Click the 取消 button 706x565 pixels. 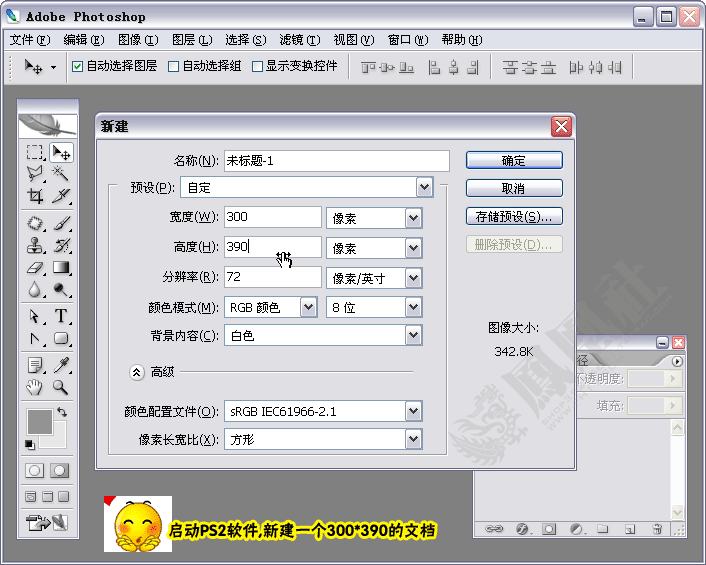pos(514,188)
